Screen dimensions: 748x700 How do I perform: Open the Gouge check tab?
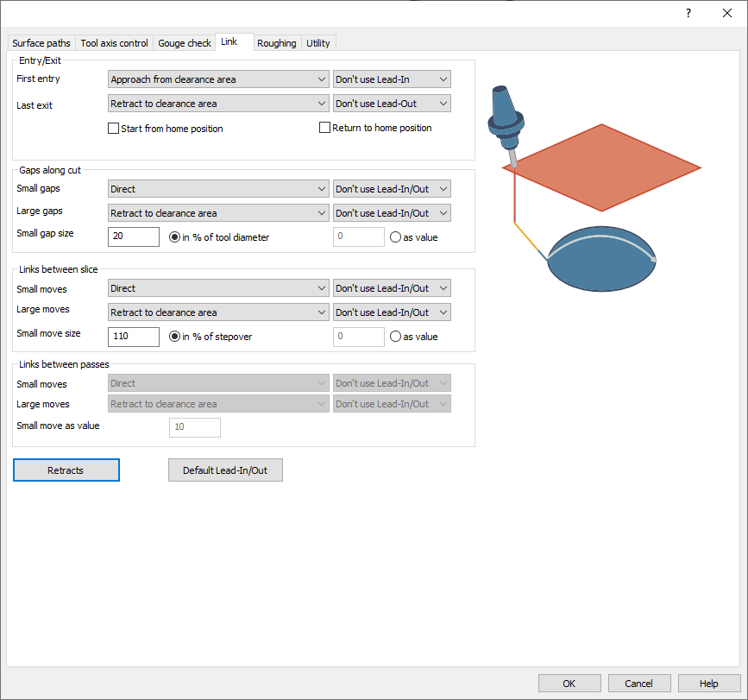tap(185, 43)
